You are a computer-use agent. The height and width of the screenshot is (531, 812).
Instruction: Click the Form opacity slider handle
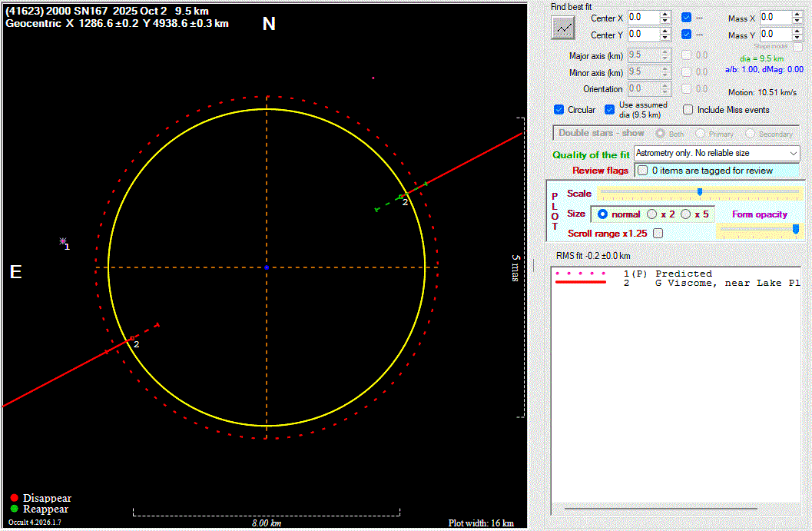[x=796, y=228]
